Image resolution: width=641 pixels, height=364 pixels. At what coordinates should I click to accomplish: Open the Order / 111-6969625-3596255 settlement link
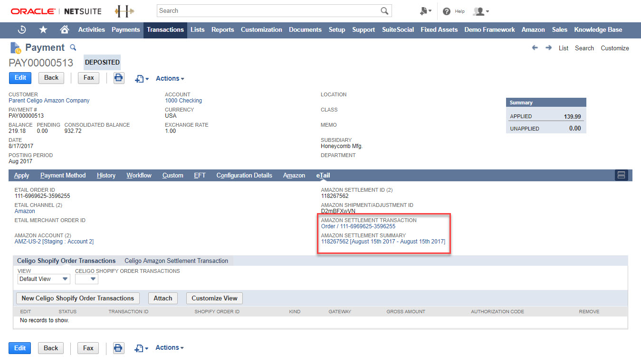click(x=358, y=226)
